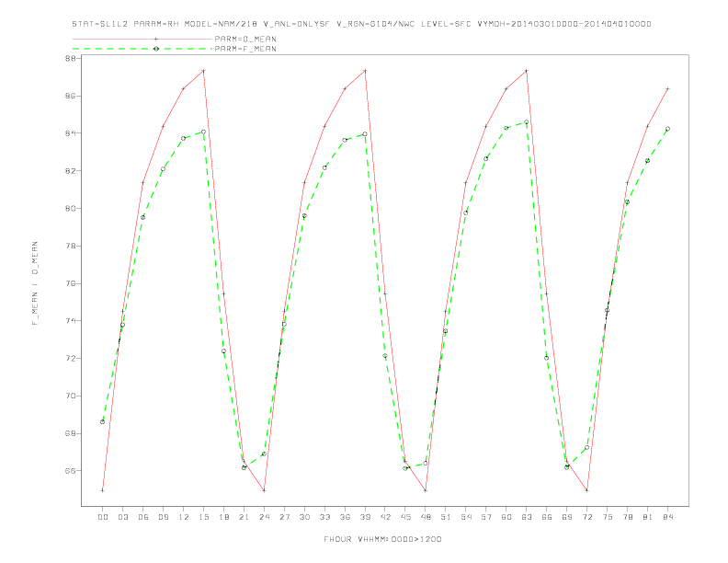Click y-axis tick label 88
The image size is (728, 563).
[x=71, y=59]
